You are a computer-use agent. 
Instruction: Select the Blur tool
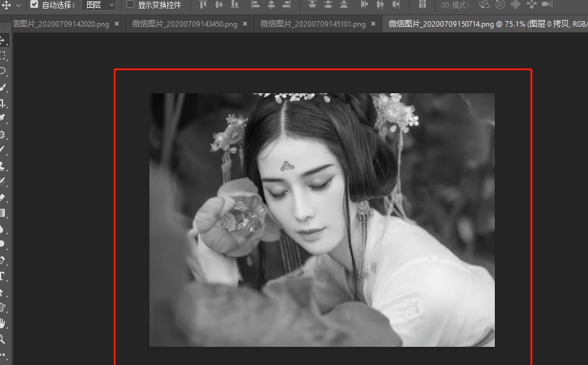coord(2,229)
